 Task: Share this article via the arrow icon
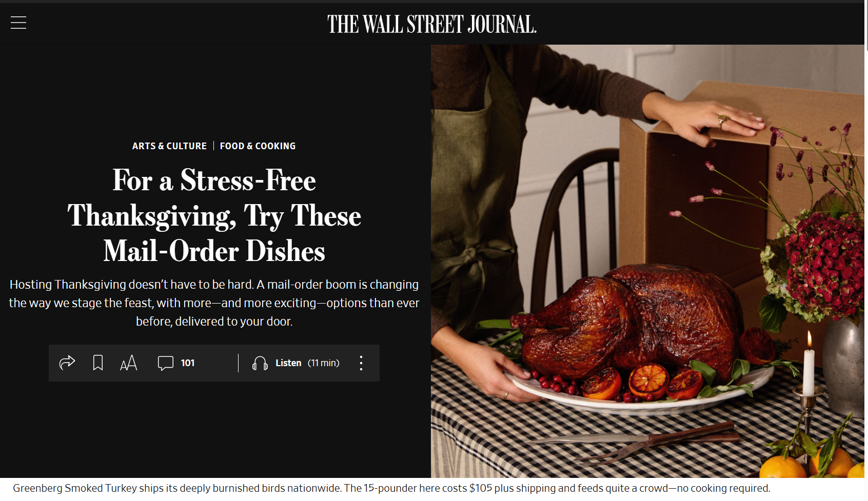(67, 363)
